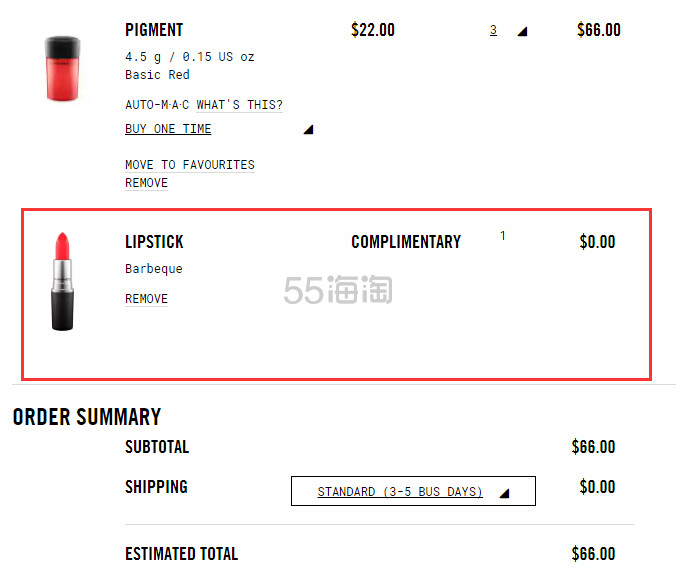Viewport: 676px width, 580px height.
Task: Click the AUTO-M·A·C WHAT'S THIS? link
Action: pos(204,105)
